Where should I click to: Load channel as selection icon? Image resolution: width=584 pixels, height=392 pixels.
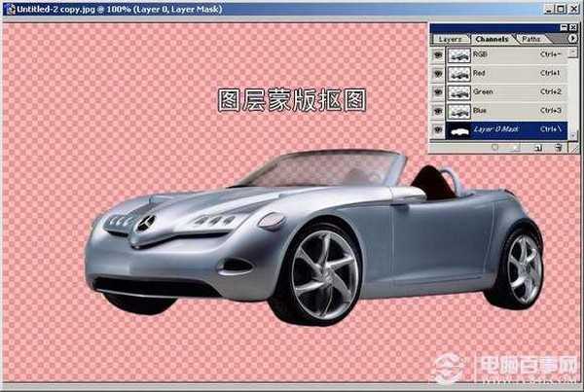494,148
